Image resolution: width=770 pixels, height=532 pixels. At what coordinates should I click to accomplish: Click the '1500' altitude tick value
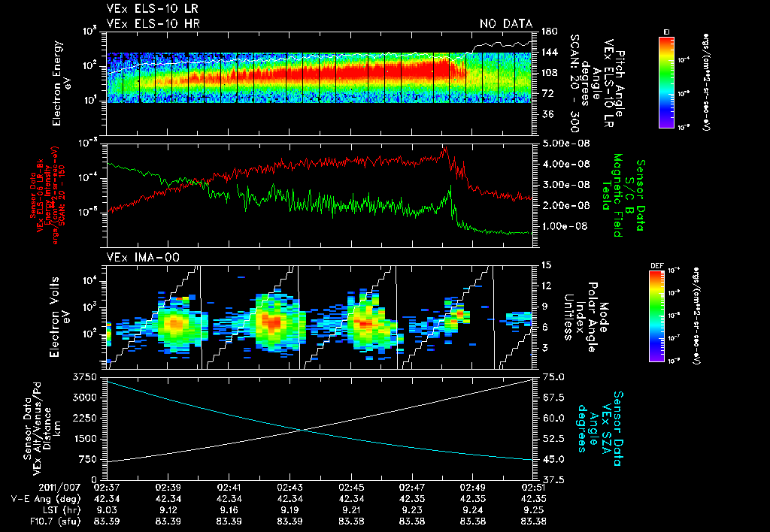click(x=84, y=439)
